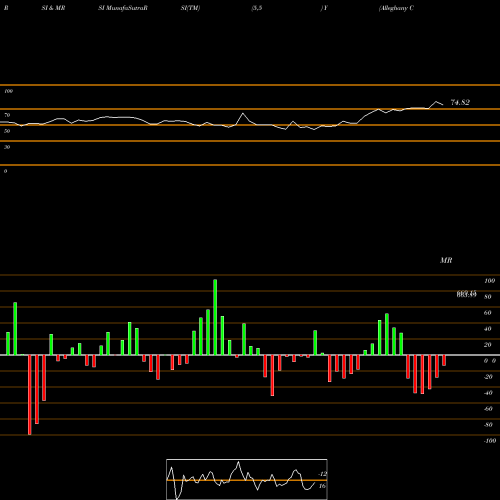Image resolution: width=500 pixels, height=500 pixels.
Task: Click the '(5,5' parameter text in header
Action: click(257, 8)
